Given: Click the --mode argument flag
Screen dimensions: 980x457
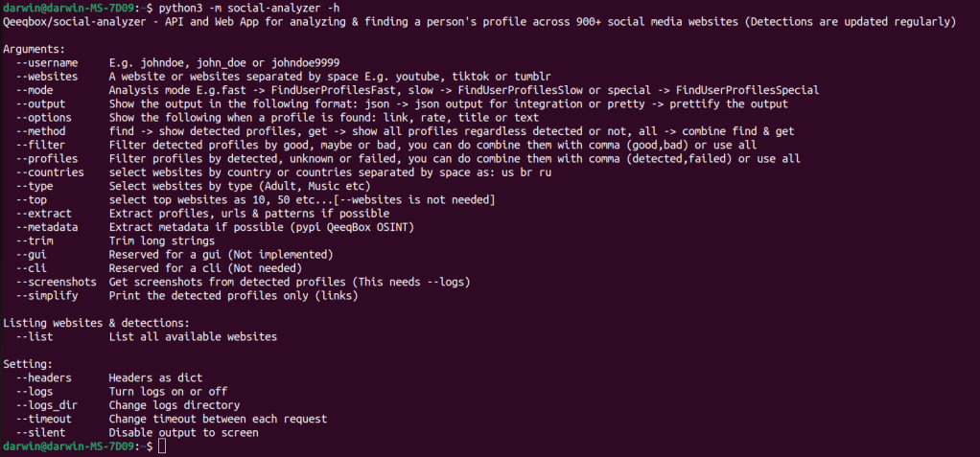Looking at the screenshot, I should (x=36, y=89).
